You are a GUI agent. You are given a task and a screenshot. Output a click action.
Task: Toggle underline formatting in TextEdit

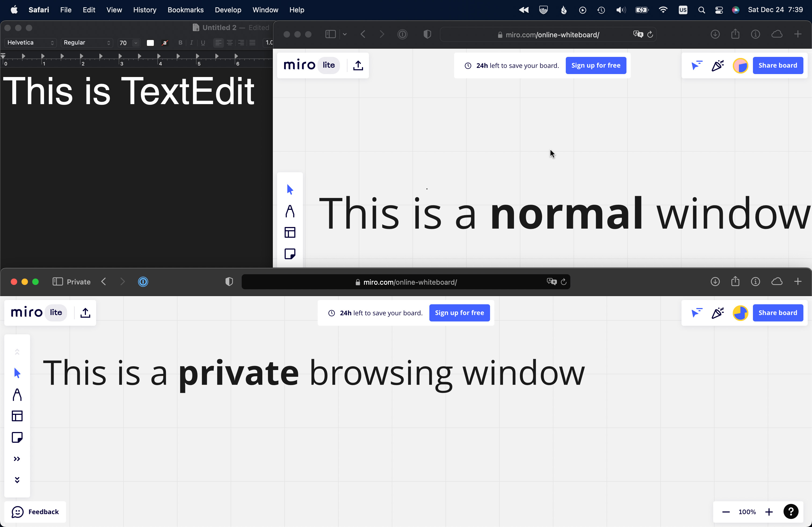click(203, 43)
